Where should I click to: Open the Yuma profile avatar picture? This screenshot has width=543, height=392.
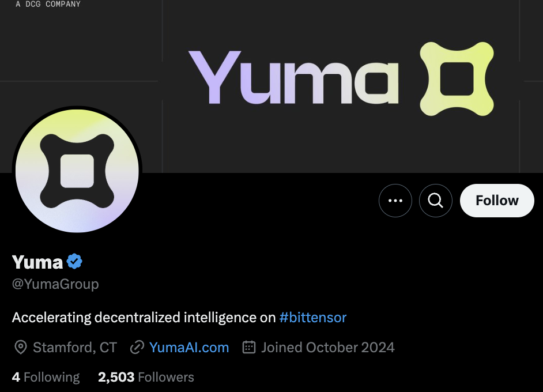tap(77, 171)
